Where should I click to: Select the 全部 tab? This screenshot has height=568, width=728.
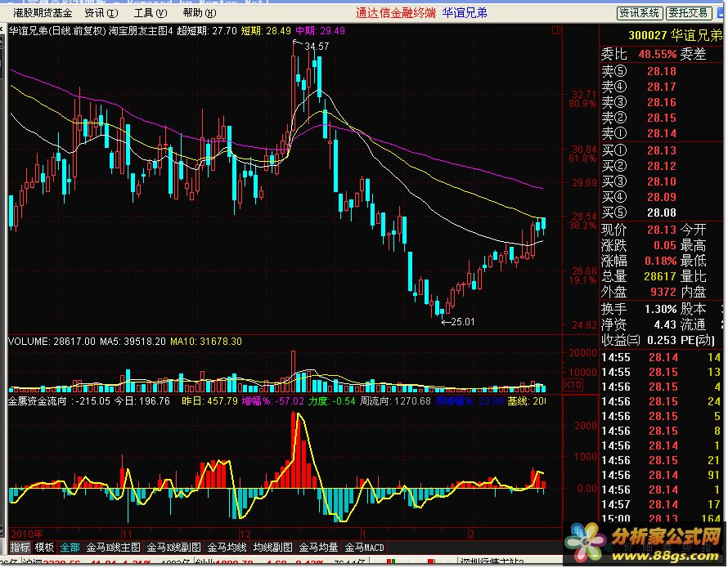(70, 548)
